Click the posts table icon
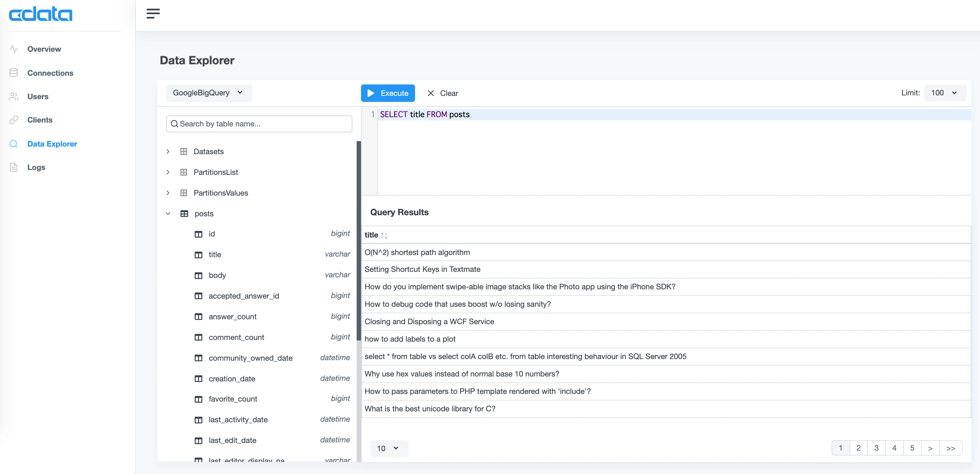Viewport: 980px width, 474px height. [184, 214]
